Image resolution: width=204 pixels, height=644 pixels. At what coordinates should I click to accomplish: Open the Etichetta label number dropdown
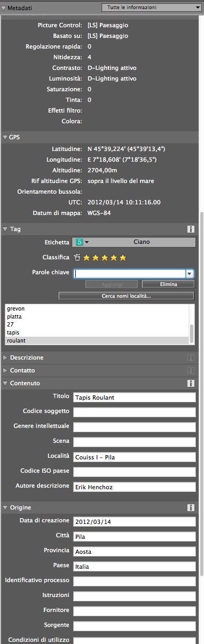[x=82, y=242]
